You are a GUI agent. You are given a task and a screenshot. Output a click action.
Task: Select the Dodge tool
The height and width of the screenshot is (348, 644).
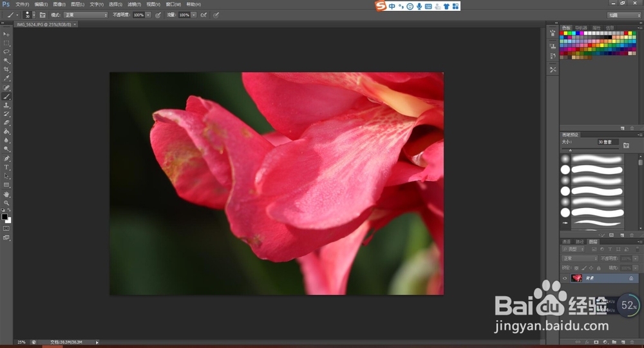pos(6,149)
